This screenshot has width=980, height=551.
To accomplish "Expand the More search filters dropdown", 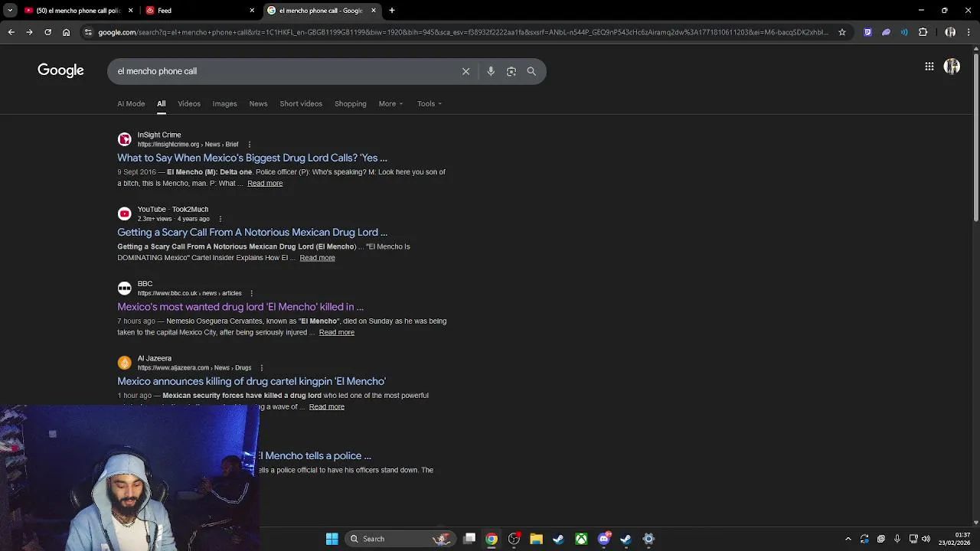I will coord(390,103).
